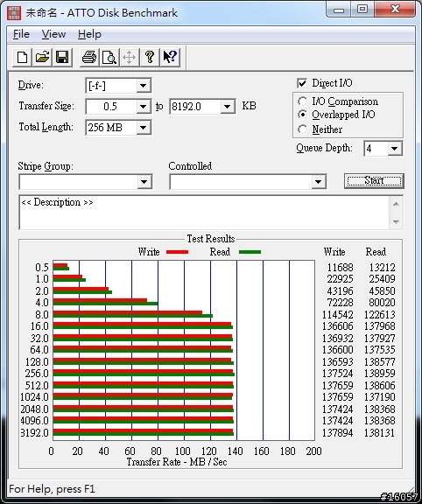Click the Description scrollbar up arrow
The image size is (422, 504).
[396, 204]
